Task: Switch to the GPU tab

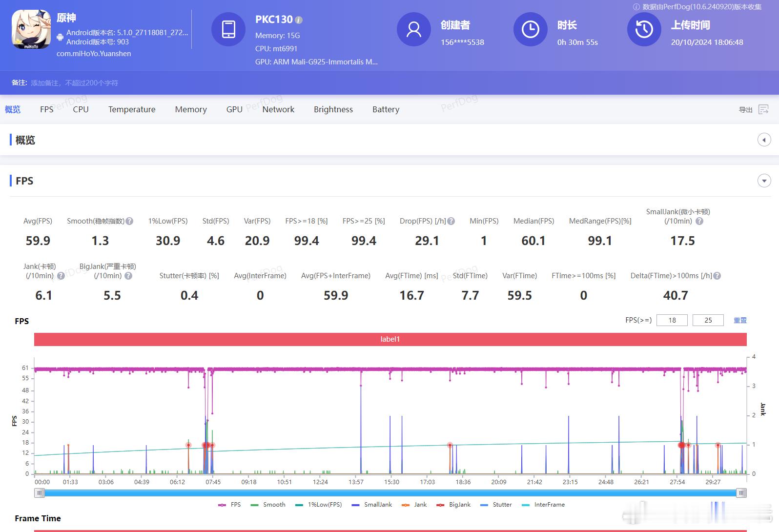Action: coord(234,109)
